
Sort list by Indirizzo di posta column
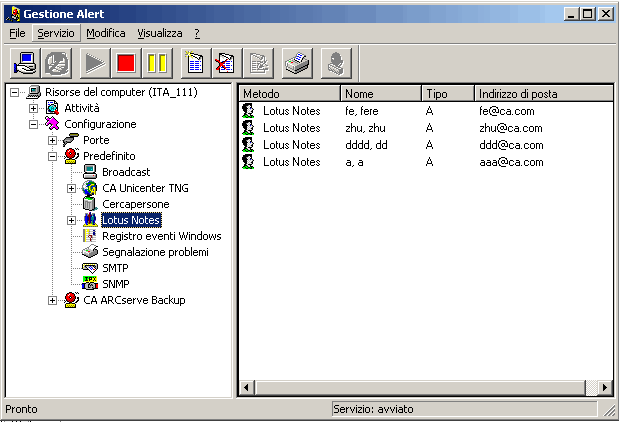540,93
